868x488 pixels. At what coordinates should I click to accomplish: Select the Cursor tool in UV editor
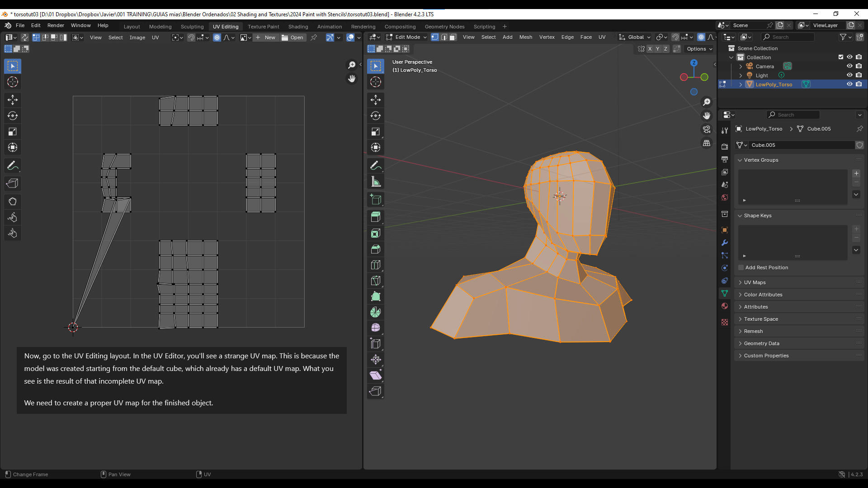coord(13,82)
